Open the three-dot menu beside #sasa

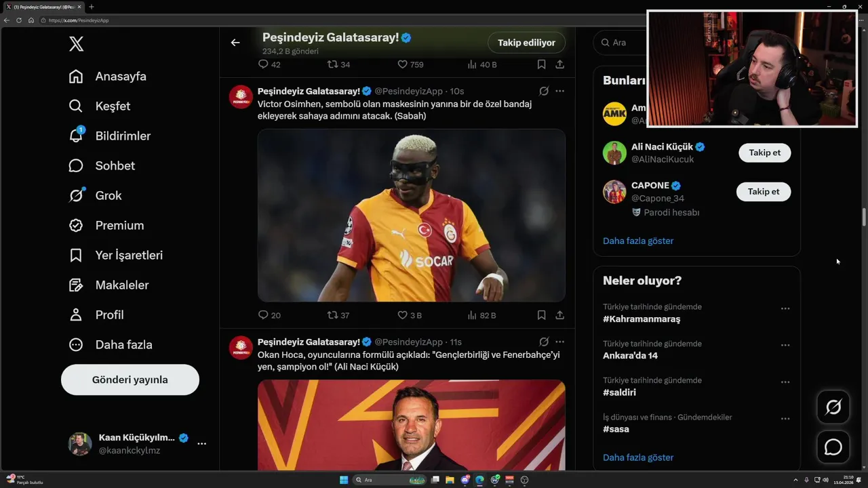pyautogui.click(x=785, y=418)
